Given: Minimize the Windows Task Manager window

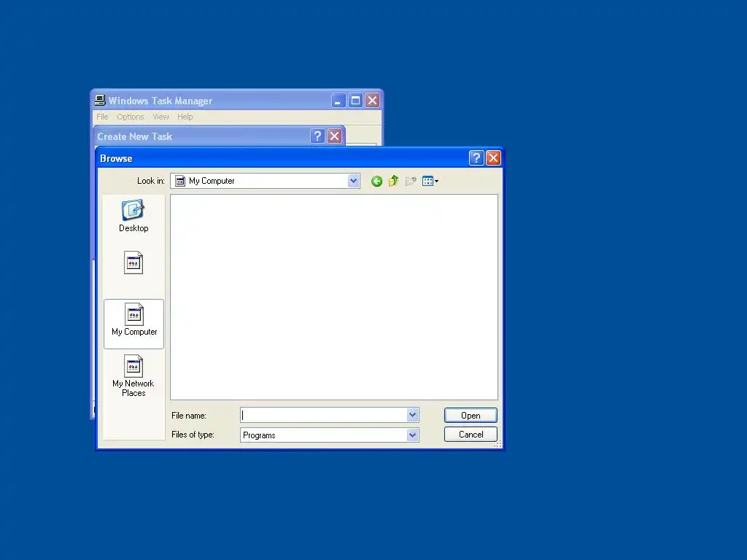Looking at the screenshot, I should pyautogui.click(x=338, y=101).
